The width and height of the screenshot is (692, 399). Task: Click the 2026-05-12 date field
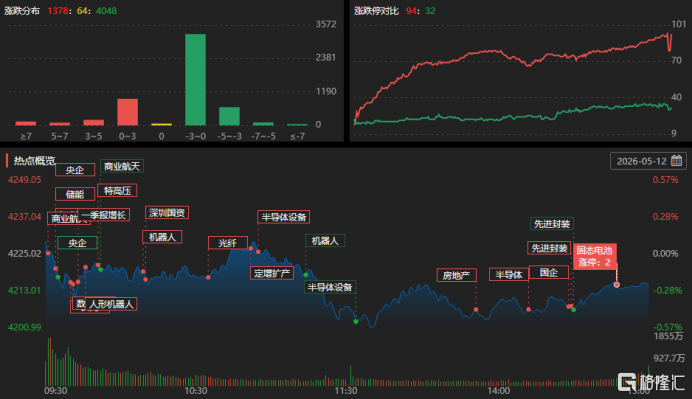(648, 161)
